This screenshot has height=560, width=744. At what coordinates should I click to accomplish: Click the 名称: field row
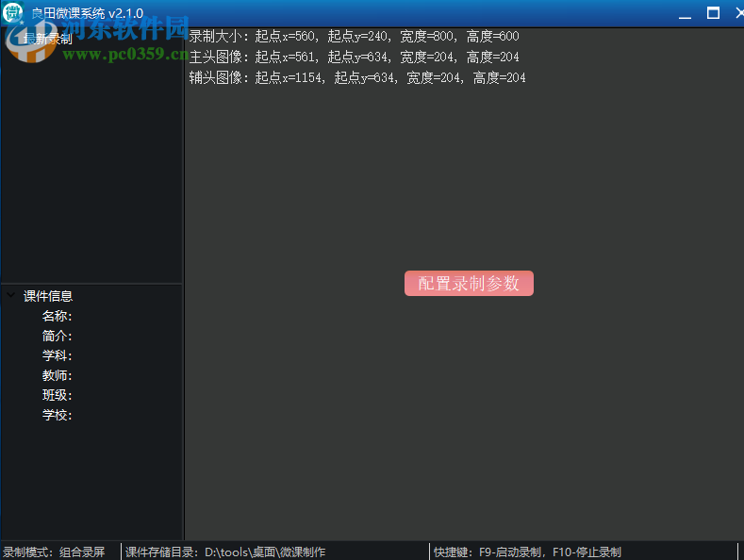pos(57,316)
